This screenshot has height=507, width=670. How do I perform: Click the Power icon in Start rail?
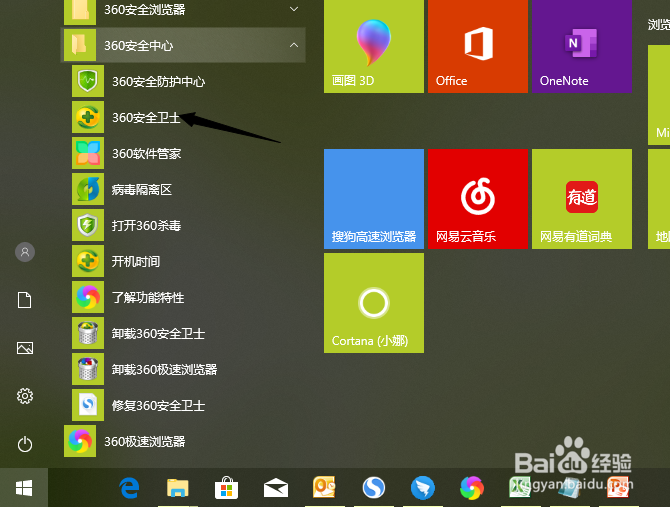point(25,444)
